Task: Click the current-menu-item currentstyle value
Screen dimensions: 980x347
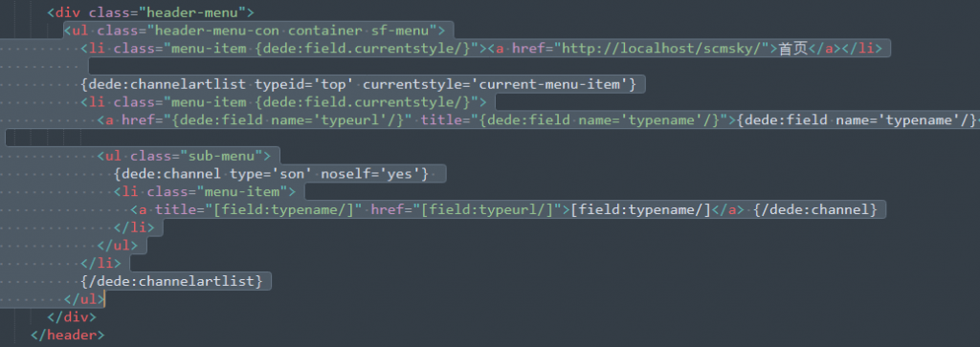Action: click(x=553, y=84)
